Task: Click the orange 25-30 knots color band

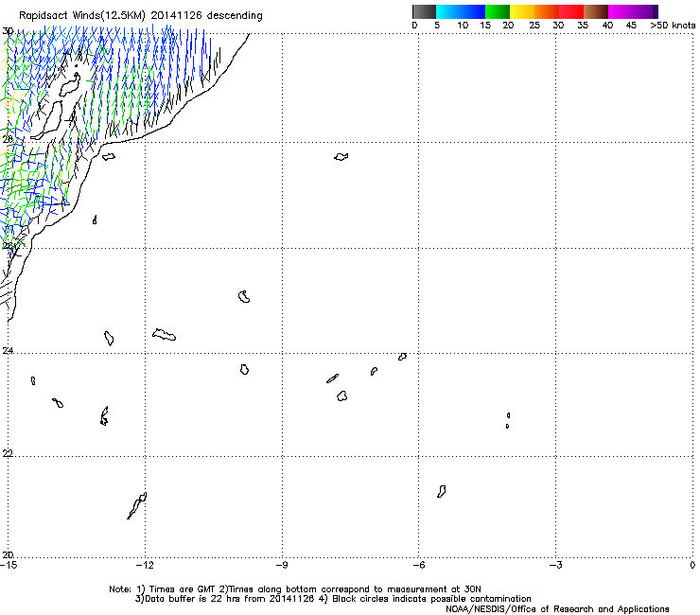Action: (547, 11)
